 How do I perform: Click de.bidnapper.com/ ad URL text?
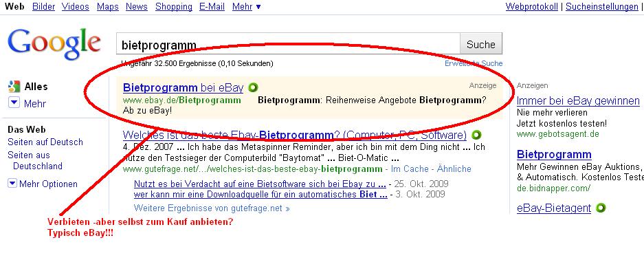point(553,188)
